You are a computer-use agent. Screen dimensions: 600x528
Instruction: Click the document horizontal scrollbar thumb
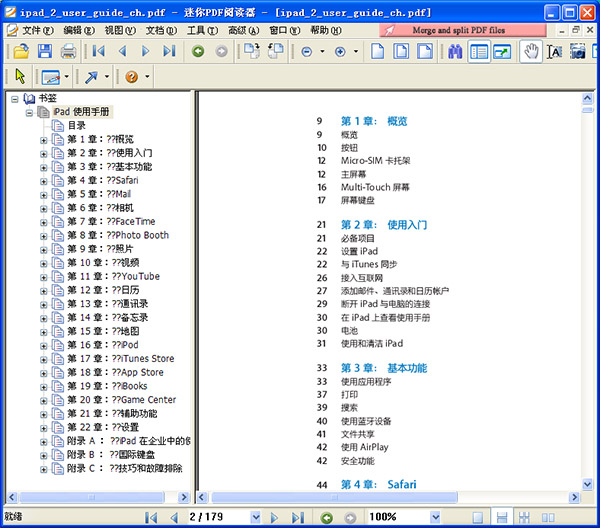pyautogui.click(x=334, y=497)
